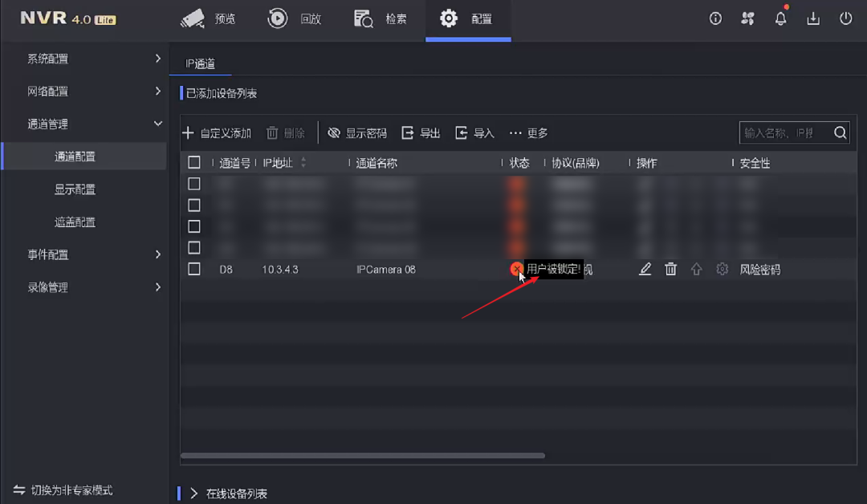Click the search name/IP input field
This screenshot has height=504, width=867.
(785, 133)
